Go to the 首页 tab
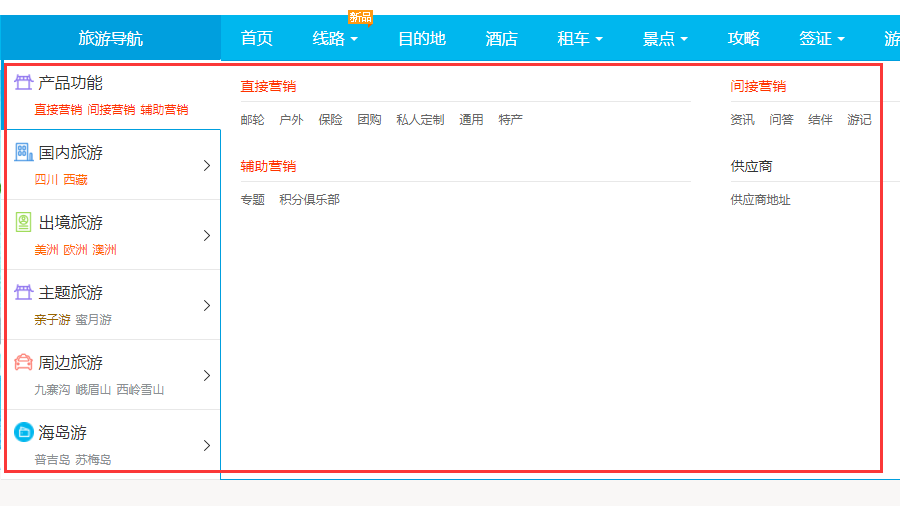Viewport: 900px width, 506px height. (257, 39)
